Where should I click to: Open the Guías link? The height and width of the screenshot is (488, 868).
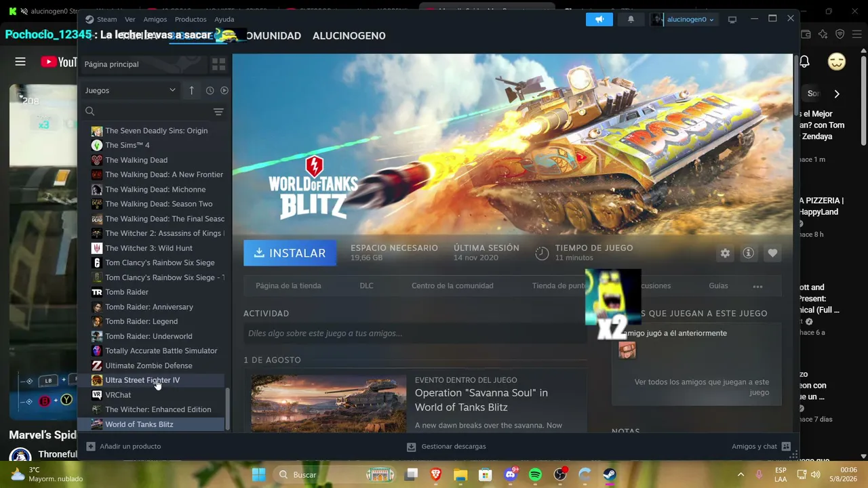(x=718, y=286)
